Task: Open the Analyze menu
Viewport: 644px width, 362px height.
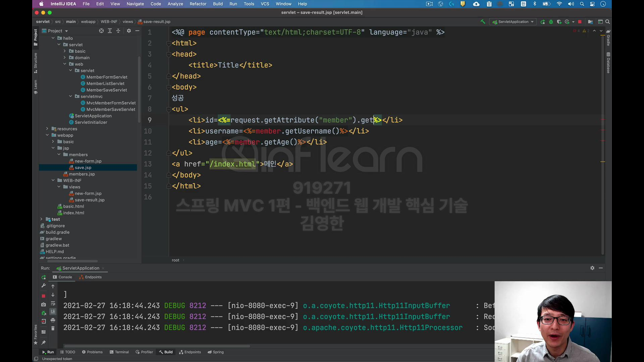Action: coord(175,4)
